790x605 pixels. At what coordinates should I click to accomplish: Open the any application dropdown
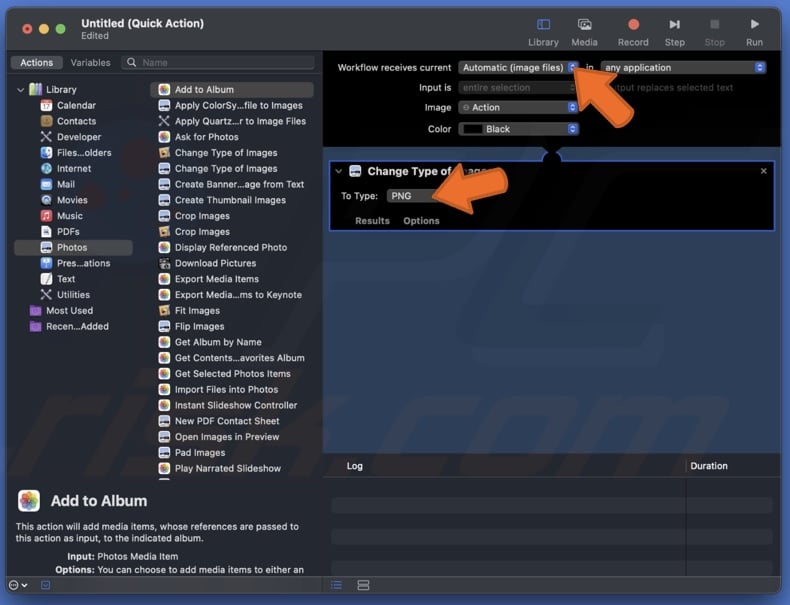[683, 68]
